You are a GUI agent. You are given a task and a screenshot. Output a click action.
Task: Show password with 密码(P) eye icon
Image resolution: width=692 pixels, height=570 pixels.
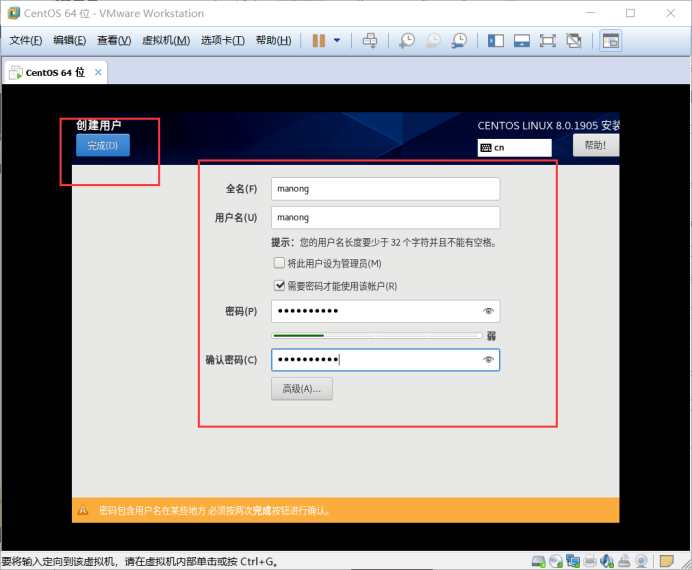[488, 311]
